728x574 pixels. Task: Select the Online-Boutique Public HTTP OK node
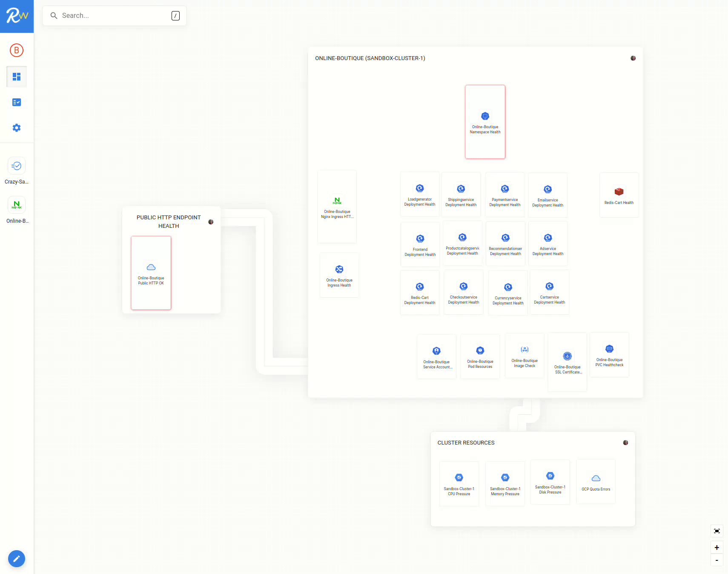[x=151, y=273]
